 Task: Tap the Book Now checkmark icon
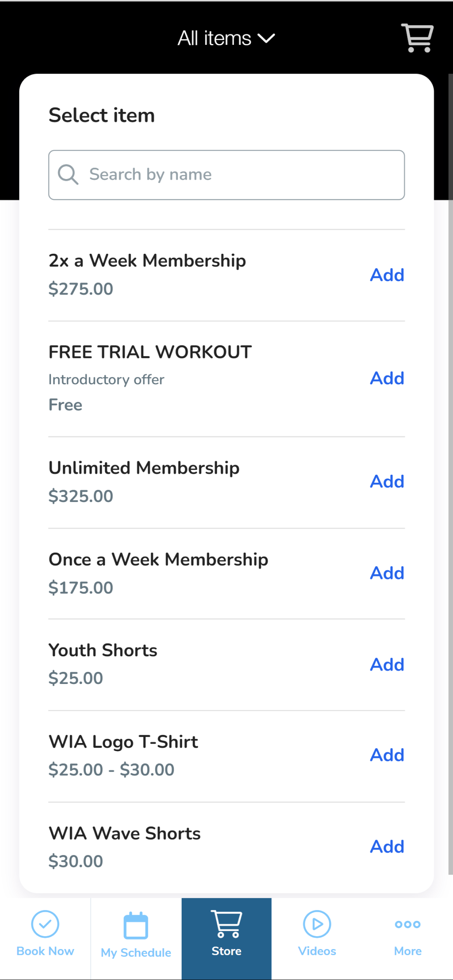coord(45,924)
